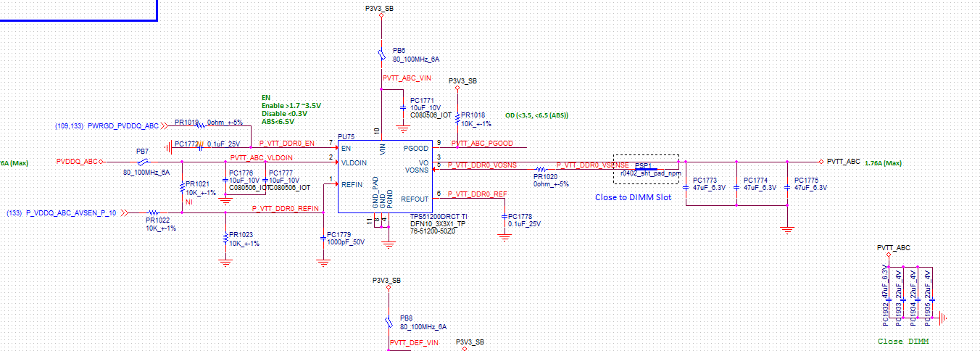980x351 pixels.
Task: Select the P_VTT_DDR0_VSENSE net label
Action: coord(593,165)
